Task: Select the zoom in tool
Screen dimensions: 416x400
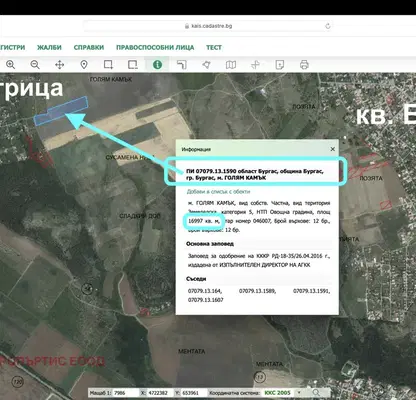Action: click(x=10, y=64)
